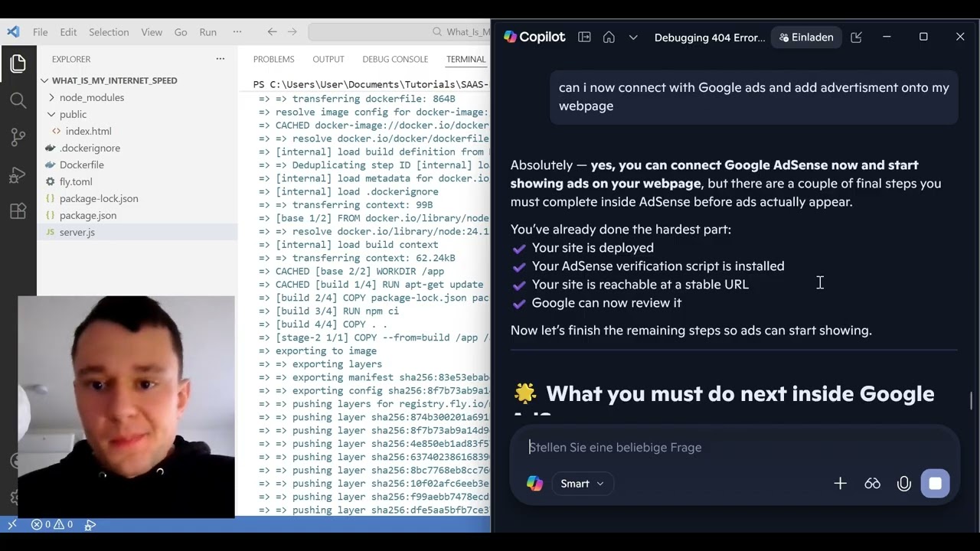Open the Explorer view in VS Code
This screenshot has height=551, width=980.
pos(18,64)
